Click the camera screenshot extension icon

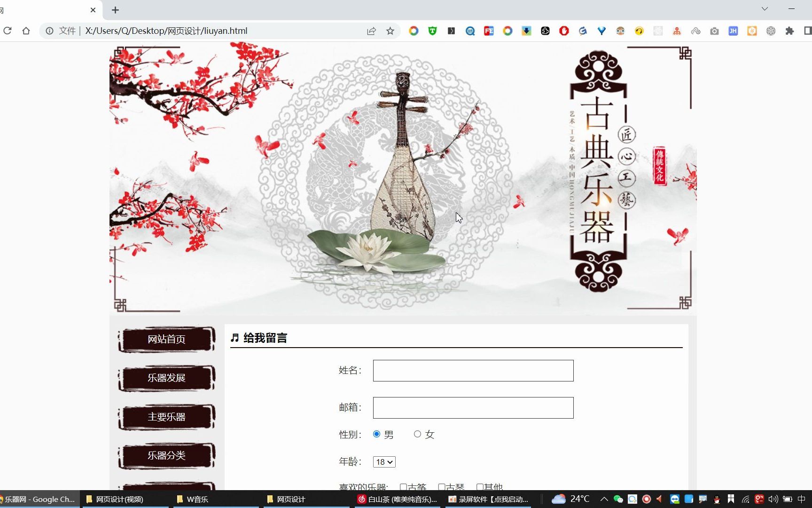pyautogui.click(x=714, y=31)
